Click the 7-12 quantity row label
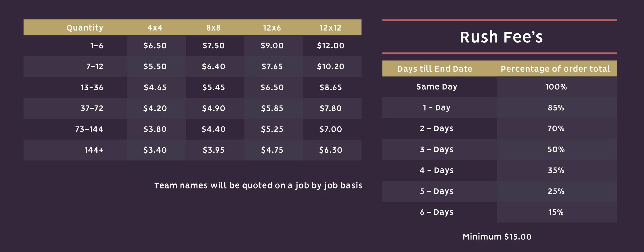This screenshot has height=252, width=644. tap(95, 67)
